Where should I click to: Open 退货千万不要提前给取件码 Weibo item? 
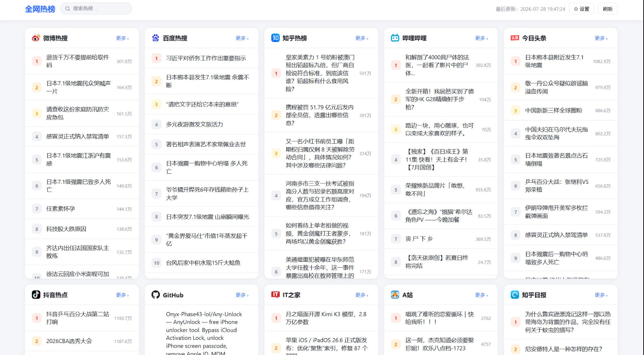82,61
